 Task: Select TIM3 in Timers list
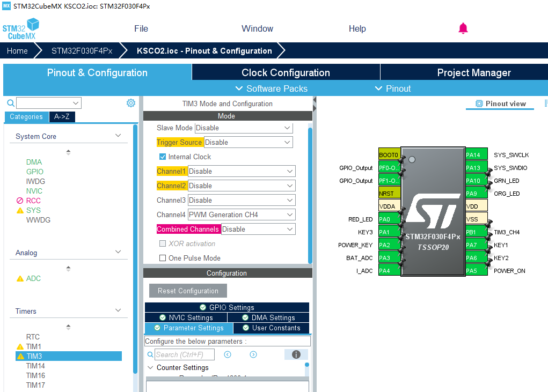click(69, 356)
